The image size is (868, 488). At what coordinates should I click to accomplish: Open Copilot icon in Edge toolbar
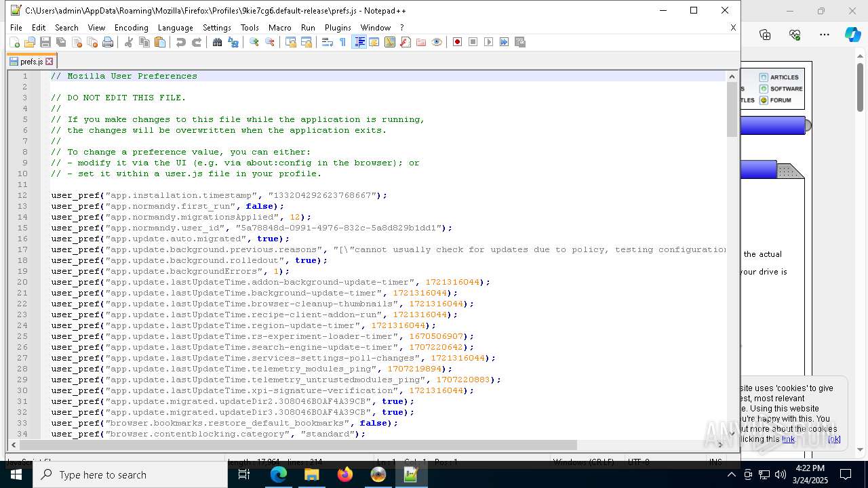[x=852, y=35]
